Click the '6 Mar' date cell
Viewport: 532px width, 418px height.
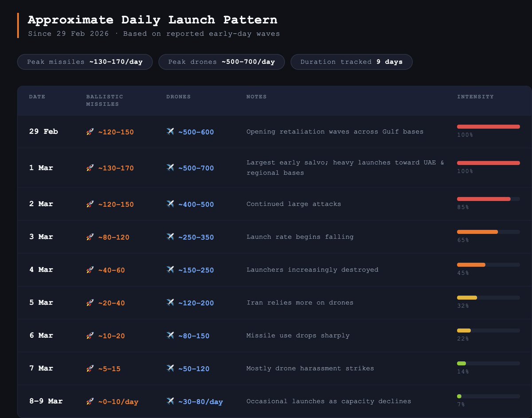pyautogui.click(x=41, y=335)
